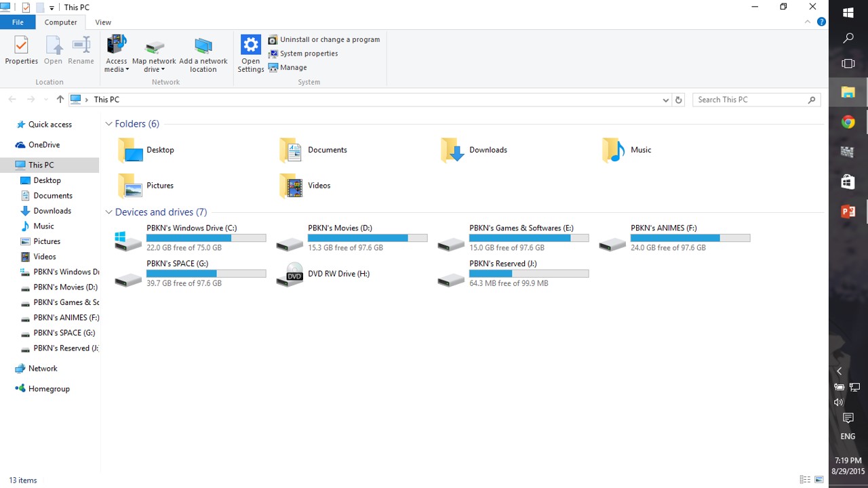Collapse the ribbon with the chevron
The image size is (868, 488).
coord(808,22)
